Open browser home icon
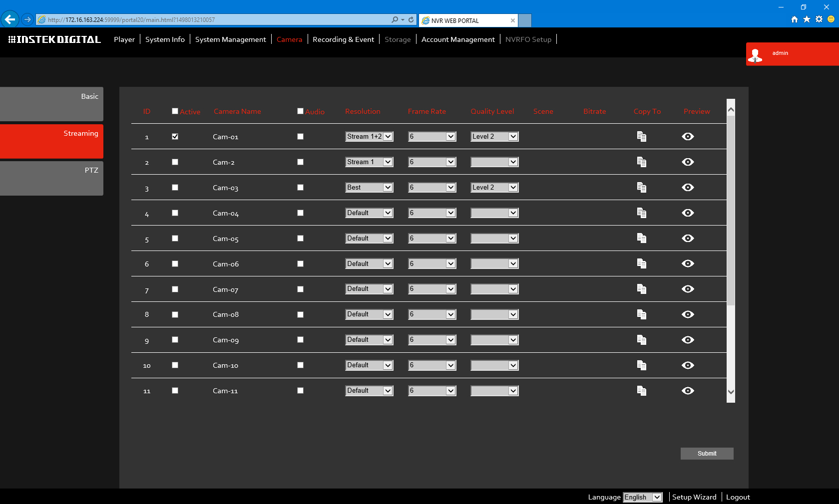Image resolution: width=839 pixels, height=504 pixels. tap(795, 19)
